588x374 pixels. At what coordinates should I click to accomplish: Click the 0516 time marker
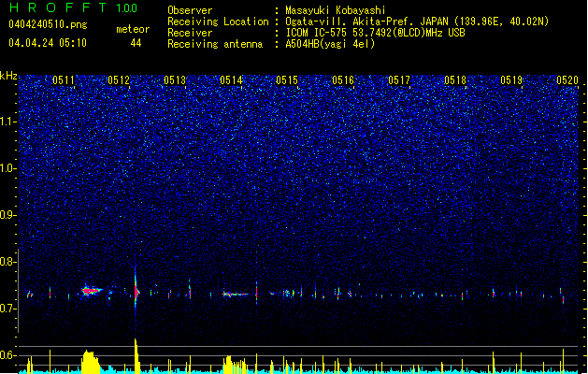[343, 80]
